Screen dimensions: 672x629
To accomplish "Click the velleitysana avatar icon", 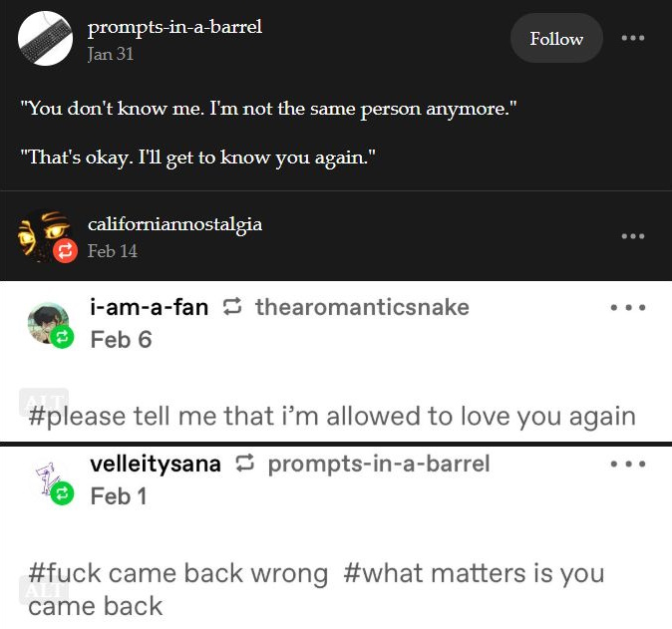I will [x=46, y=479].
